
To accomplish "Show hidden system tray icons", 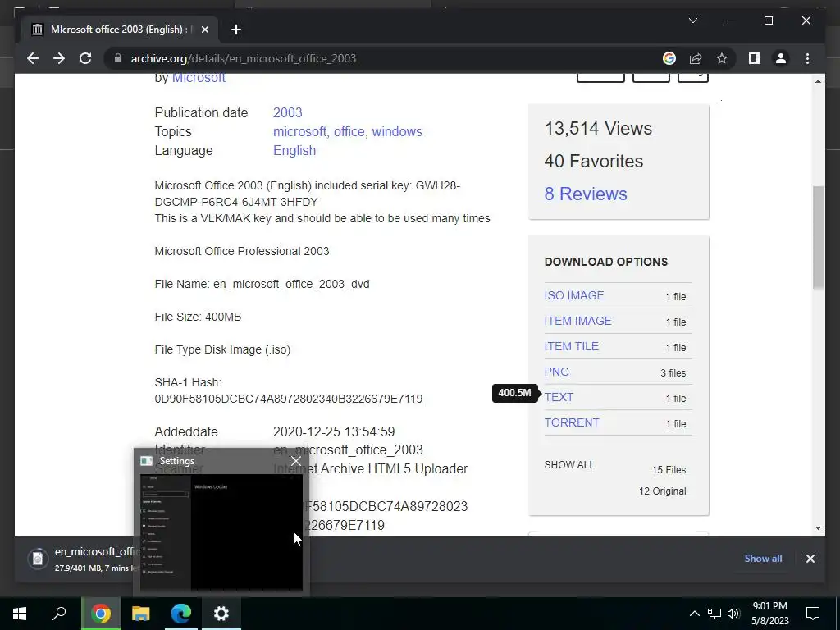I will click(694, 614).
